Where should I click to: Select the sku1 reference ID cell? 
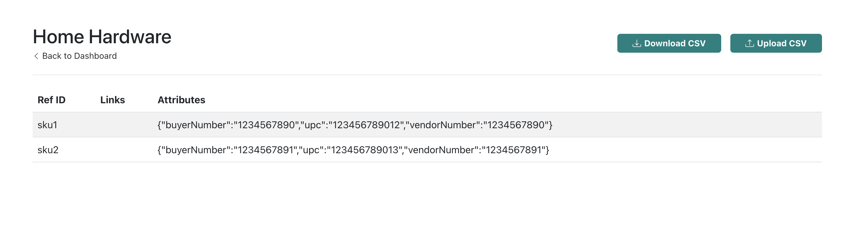point(48,125)
